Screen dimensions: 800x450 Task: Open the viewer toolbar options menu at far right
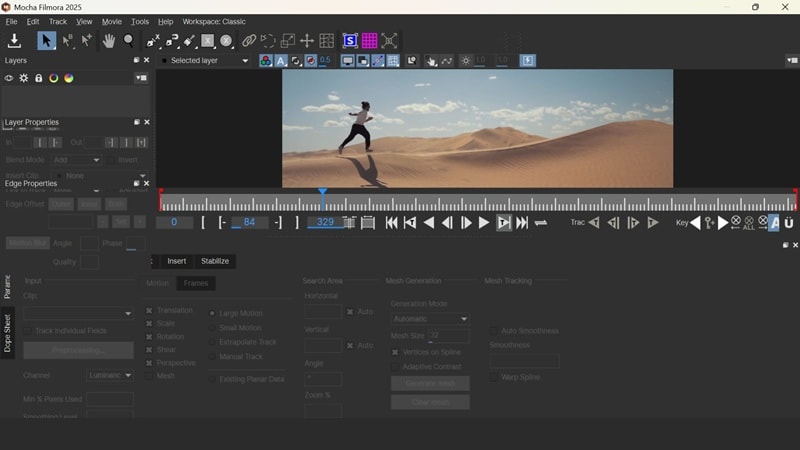792,61
